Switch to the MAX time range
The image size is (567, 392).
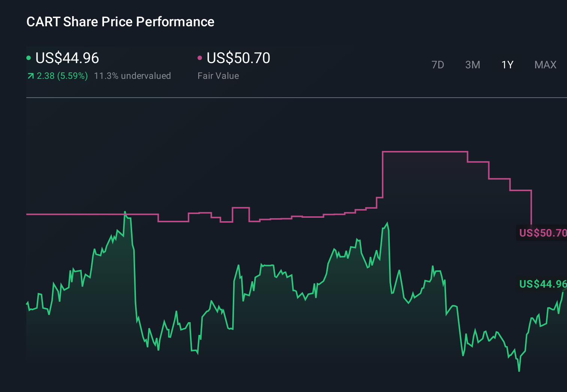coord(545,65)
